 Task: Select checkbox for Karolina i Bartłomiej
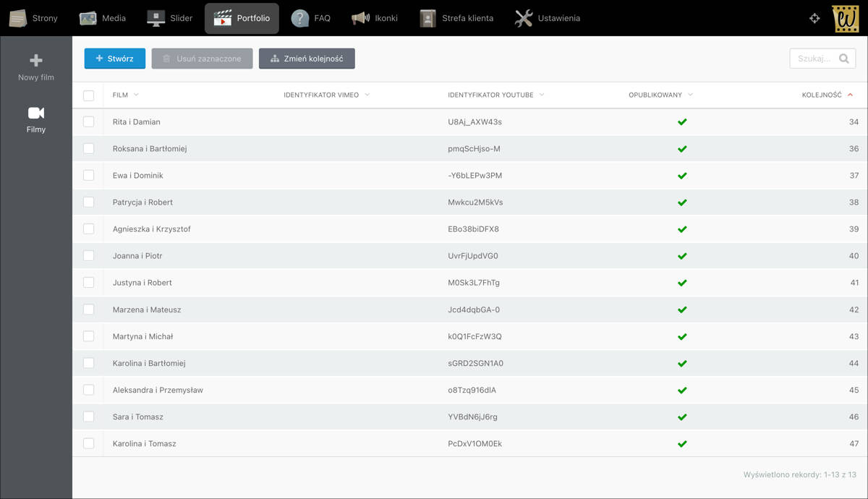tap(89, 363)
